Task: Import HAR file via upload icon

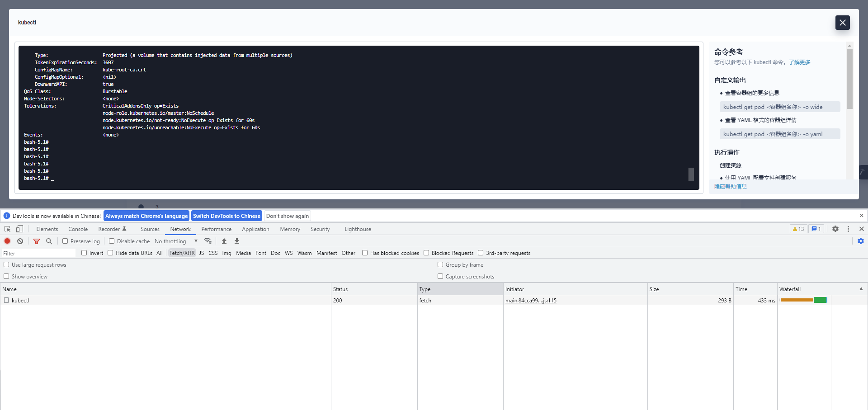Action: point(224,241)
